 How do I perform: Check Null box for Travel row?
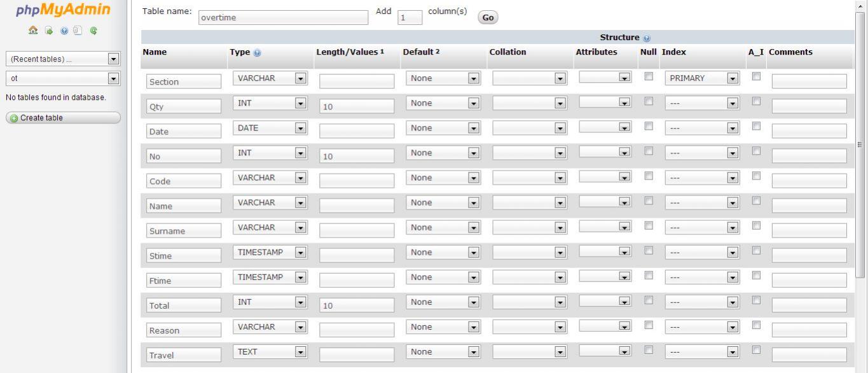coord(649,349)
